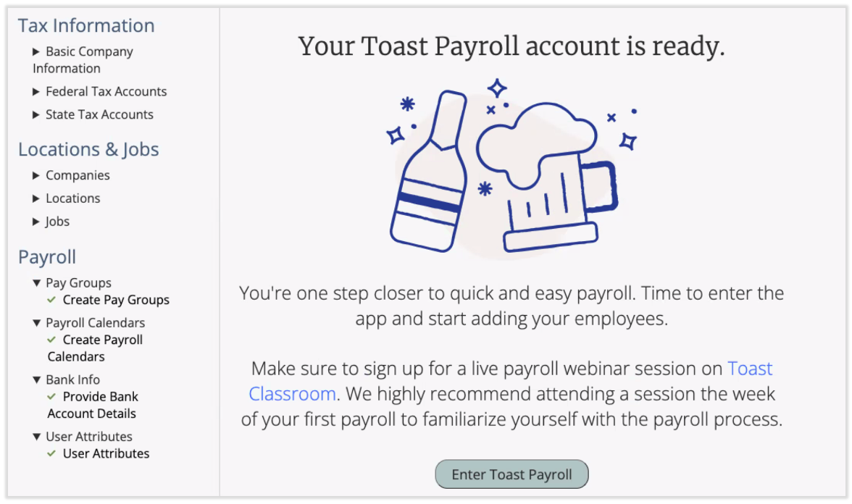
Task: Open the Toast Classroom link
Action: pos(750,369)
